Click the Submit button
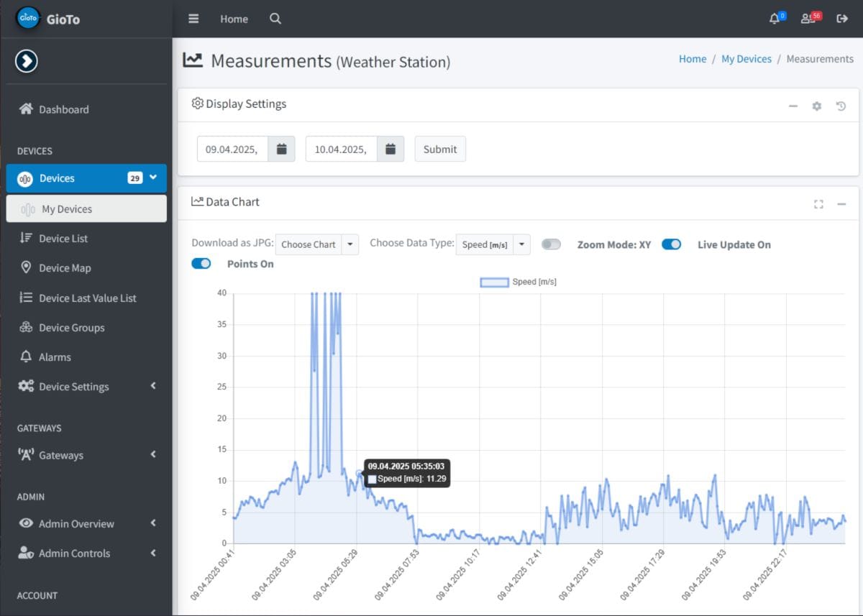This screenshot has height=616, width=863. click(x=440, y=149)
